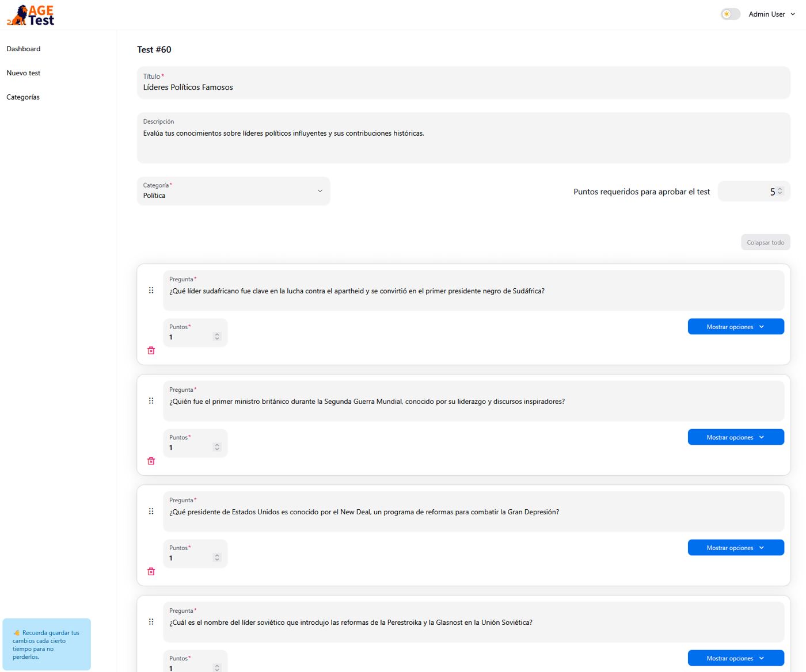806x672 pixels.
Task: Click the Colapsar todo button
Action: [x=765, y=242]
